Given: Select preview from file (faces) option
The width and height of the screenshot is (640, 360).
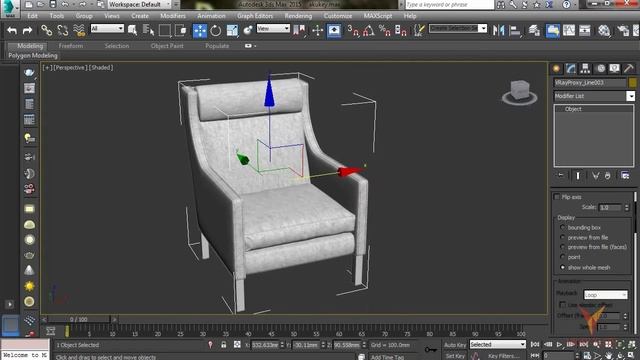Looking at the screenshot, I should tap(563, 247).
